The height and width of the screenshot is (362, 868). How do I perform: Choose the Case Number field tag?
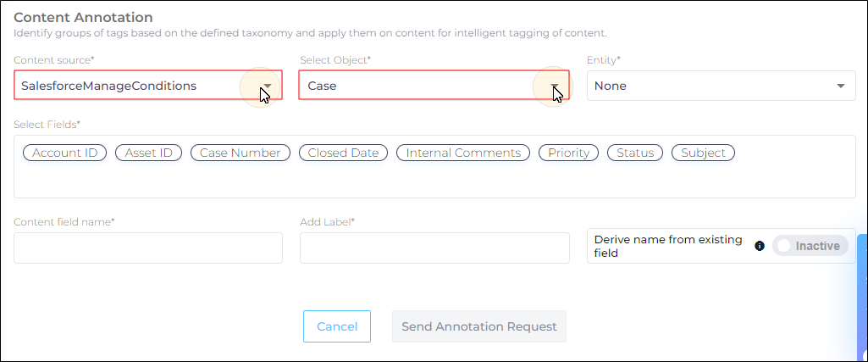[x=240, y=153]
